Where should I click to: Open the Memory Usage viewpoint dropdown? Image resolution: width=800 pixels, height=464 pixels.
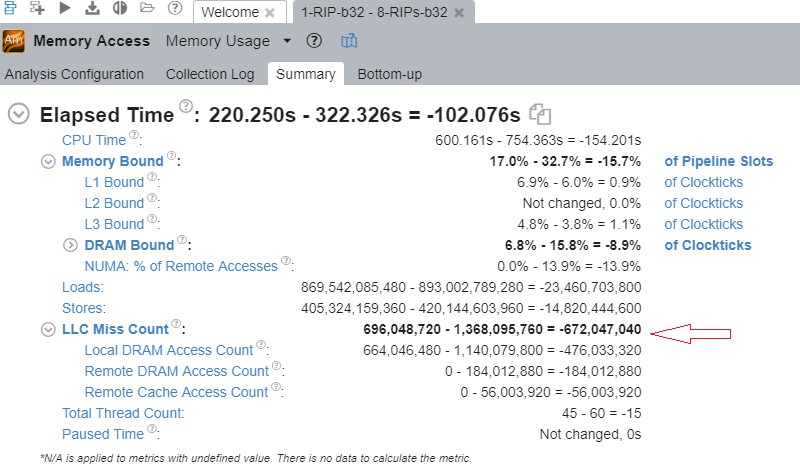(x=287, y=41)
